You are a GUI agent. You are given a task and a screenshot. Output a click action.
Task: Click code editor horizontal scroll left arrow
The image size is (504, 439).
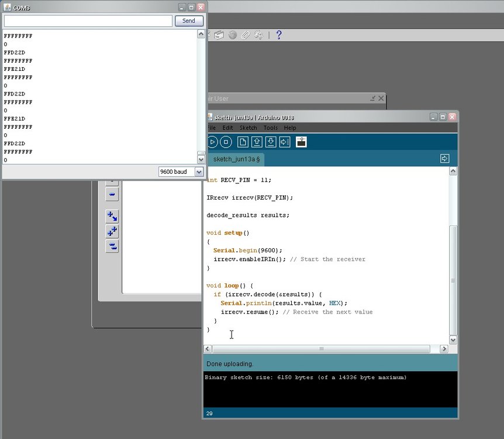[x=208, y=349]
